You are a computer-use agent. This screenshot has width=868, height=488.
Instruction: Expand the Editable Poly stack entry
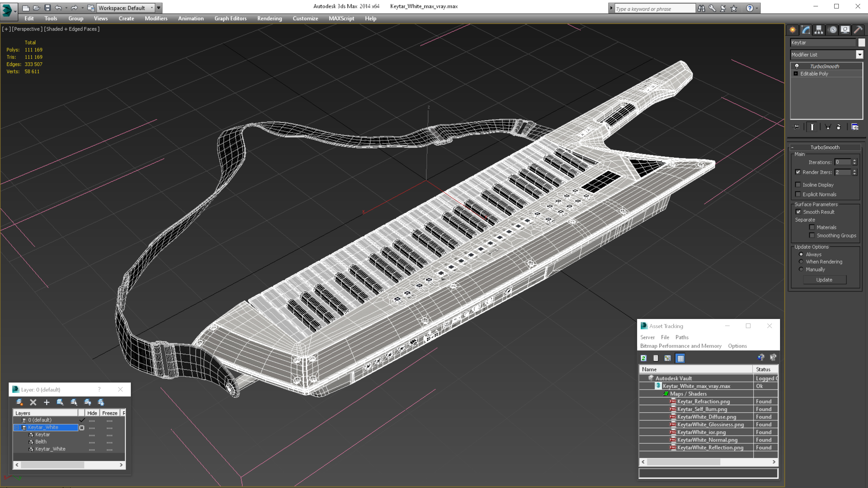(x=796, y=74)
